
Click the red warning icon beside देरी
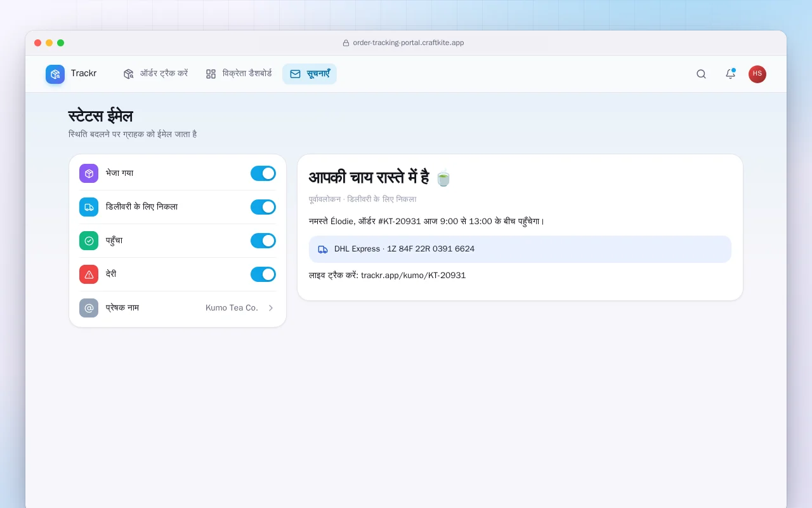[x=89, y=274]
